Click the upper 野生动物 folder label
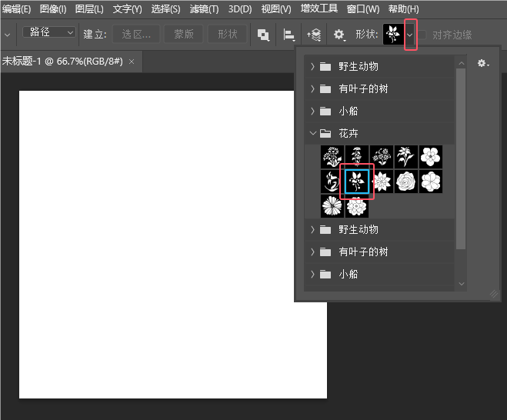Viewport: 507px width, 420px height. tap(359, 66)
